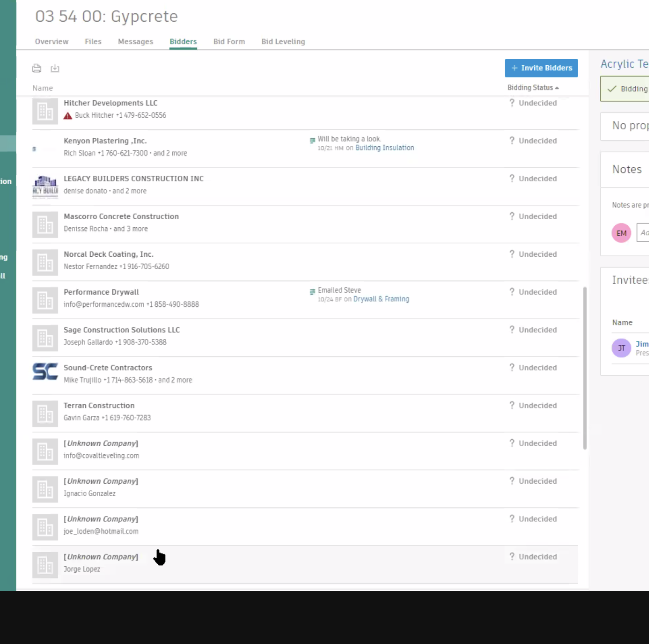Click the note icon next to 'Emailed Steve'
Viewport: 649px width, 644px height.
313,291
